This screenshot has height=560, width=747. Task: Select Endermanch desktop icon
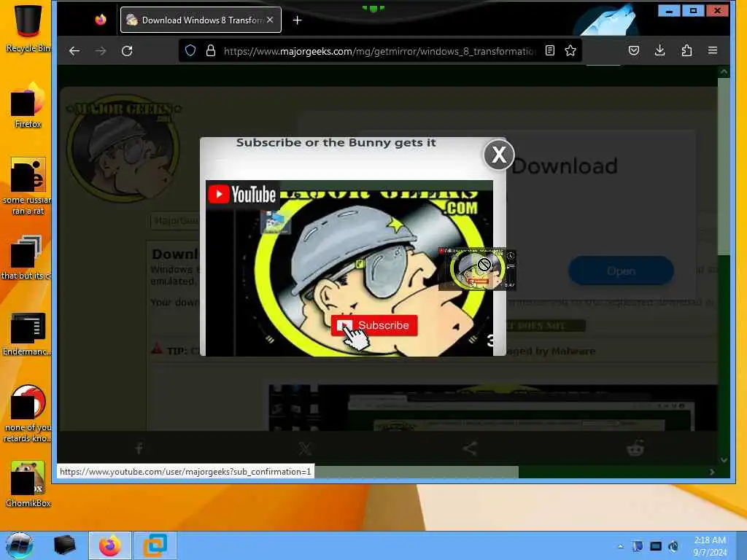(27, 334)
